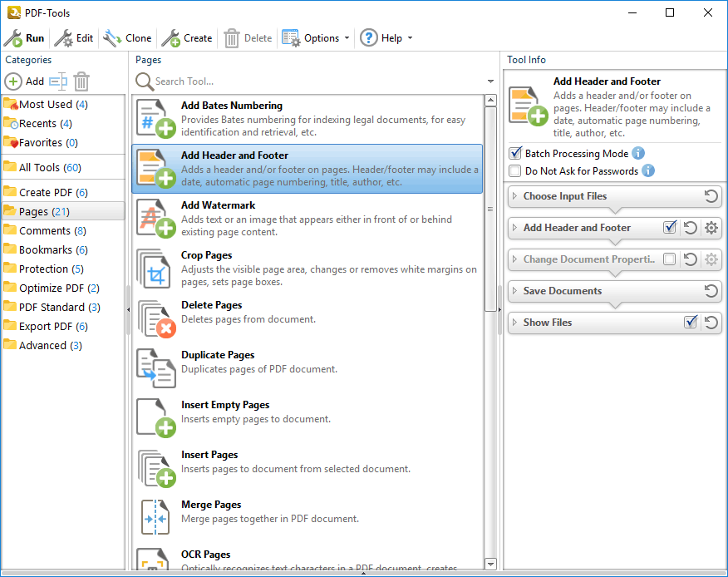Collapse the Tool Info panel with splitter arrow
The width and height of the screenshot is (728, 577).
click(499, 309)
